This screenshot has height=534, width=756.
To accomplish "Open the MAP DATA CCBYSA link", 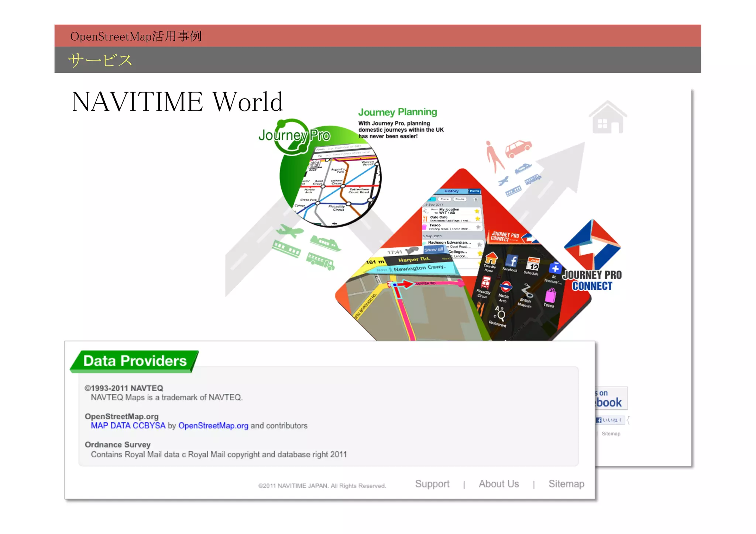I will pos(128,426).
